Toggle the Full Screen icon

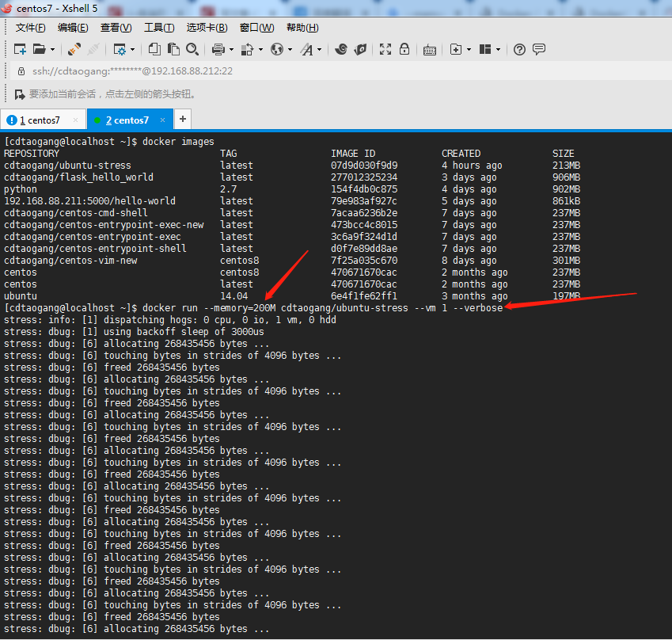coord(385,49)
